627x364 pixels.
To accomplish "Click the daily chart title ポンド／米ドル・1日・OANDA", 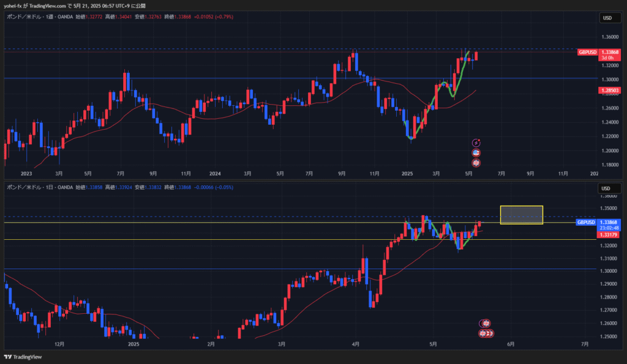I will click(40, 187).
